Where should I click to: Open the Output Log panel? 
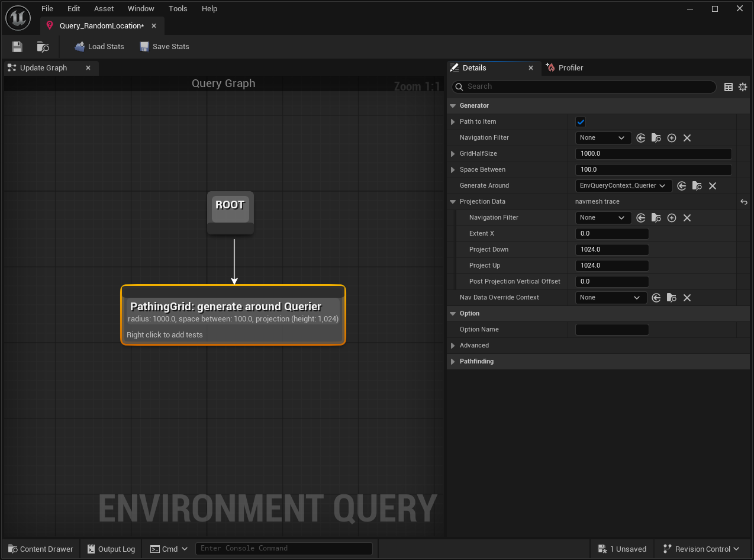pos(111,548)
